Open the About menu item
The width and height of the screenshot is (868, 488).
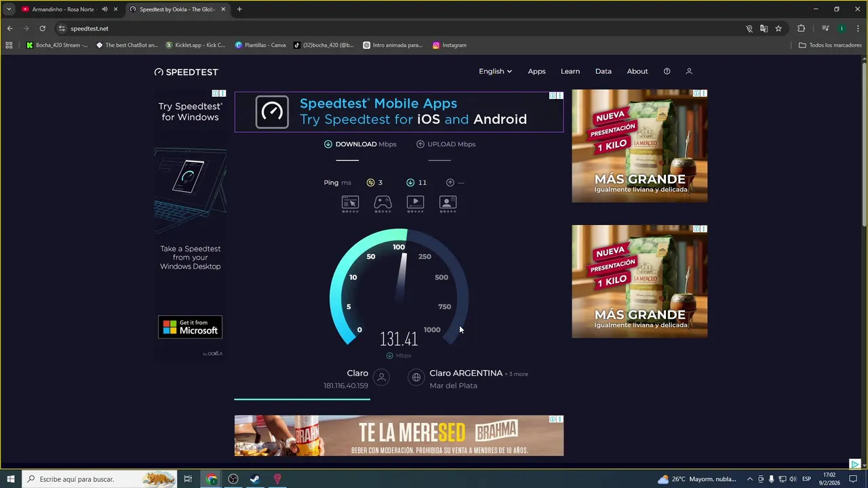click(x=637, y=71)
